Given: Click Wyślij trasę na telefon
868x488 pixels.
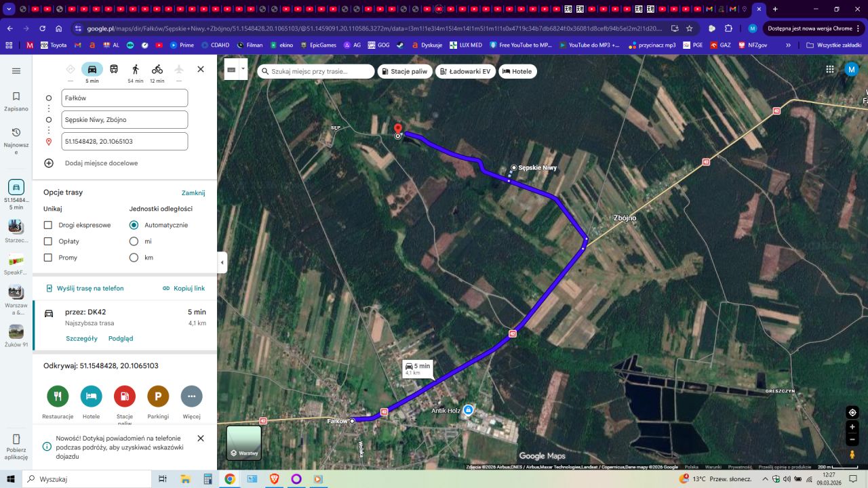Looking at the screenshot, I should [85, 288].
